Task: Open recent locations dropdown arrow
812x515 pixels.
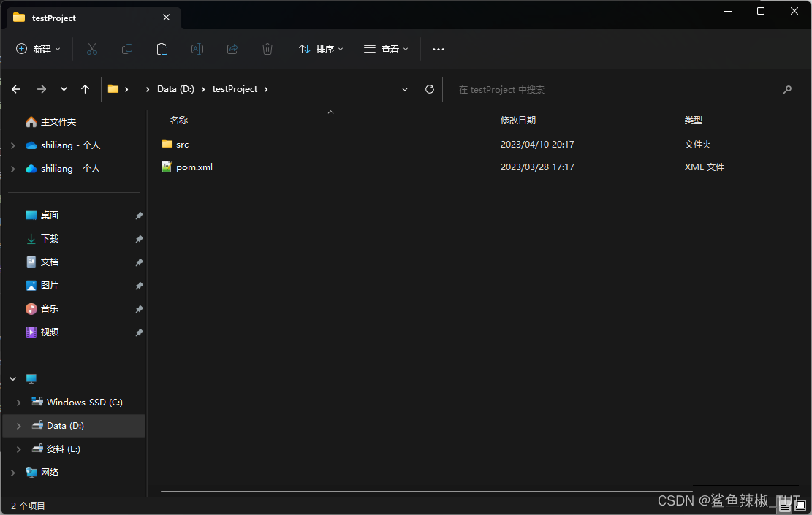Action: pos(64,89)
